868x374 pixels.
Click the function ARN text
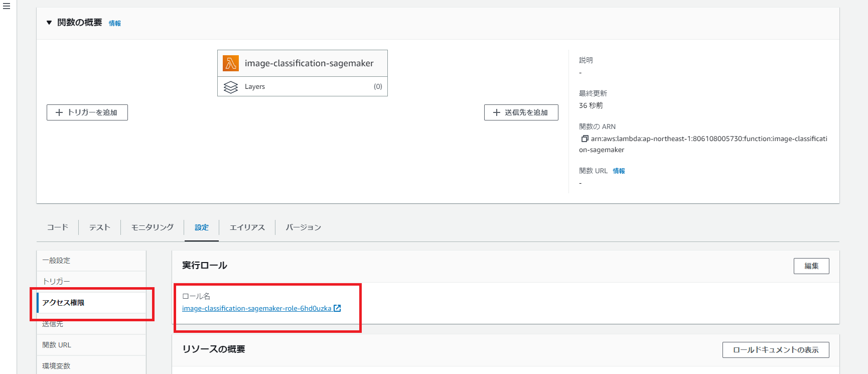pyautogui.click(x=703, y=144)
